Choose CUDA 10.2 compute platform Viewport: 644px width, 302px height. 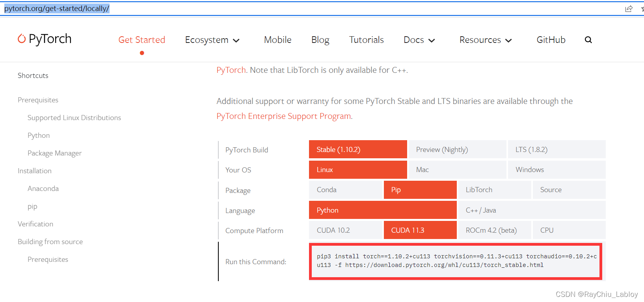346,230
